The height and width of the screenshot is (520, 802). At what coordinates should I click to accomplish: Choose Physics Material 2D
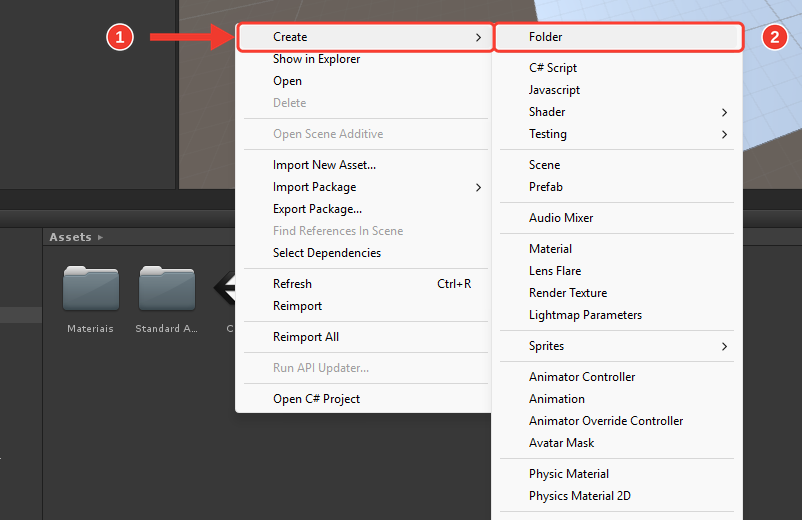(x=580, y=496)
